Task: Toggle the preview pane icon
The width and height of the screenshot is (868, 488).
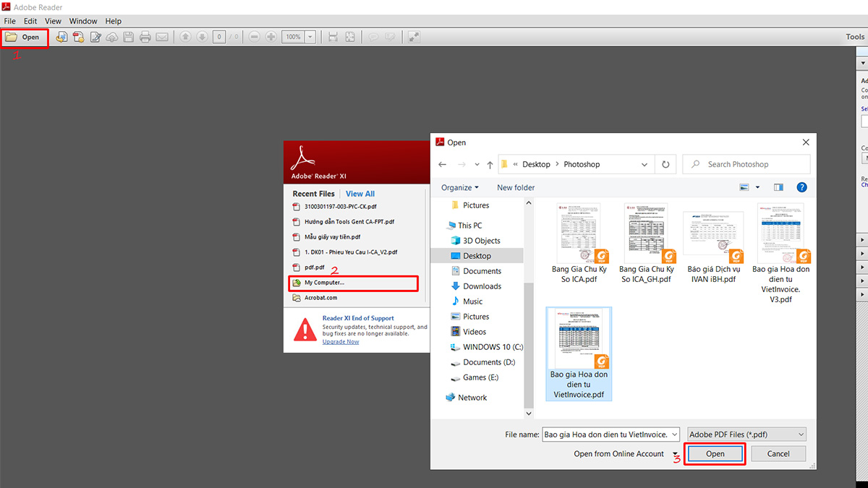Action: coord(778,187)
